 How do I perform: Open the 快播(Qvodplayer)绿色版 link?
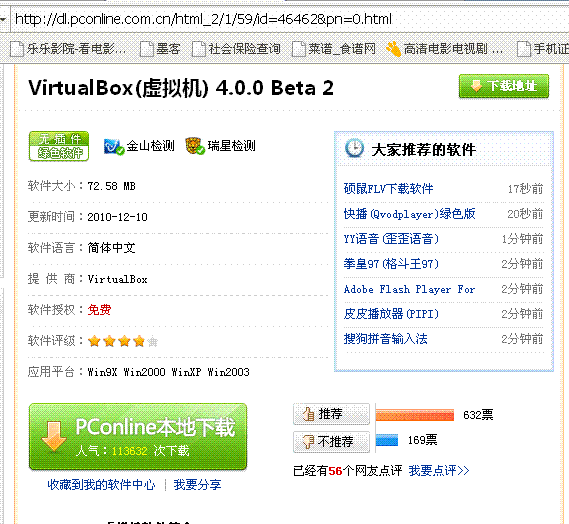(x=409, y=214)
